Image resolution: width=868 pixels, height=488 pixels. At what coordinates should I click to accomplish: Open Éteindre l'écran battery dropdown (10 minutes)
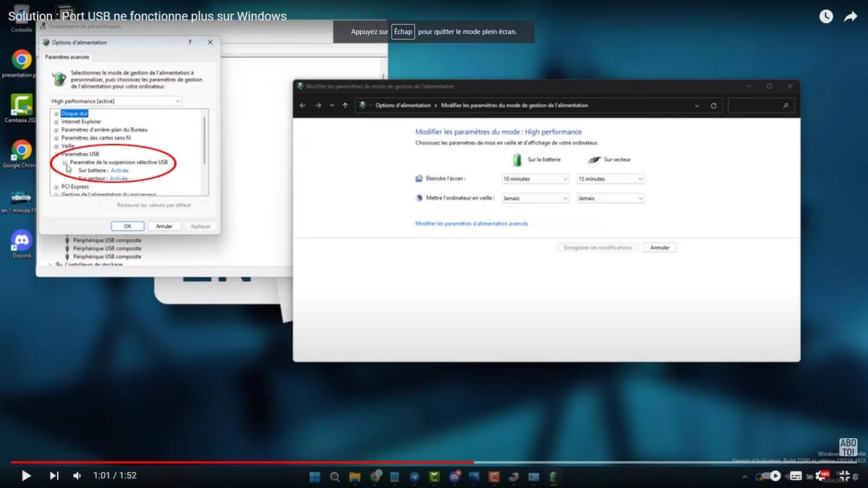coord(535,179)
